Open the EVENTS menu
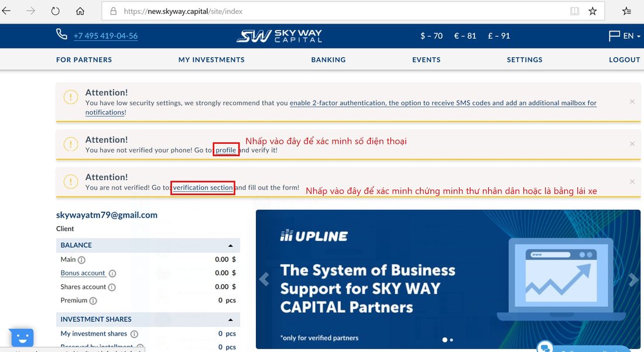Viewport: 644px width, 352px height. (x=426, y=60)
